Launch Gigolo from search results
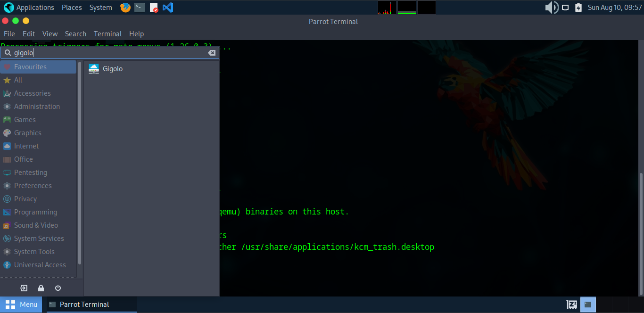This screenshot has width=644, height=313. (x=112, y=69)
